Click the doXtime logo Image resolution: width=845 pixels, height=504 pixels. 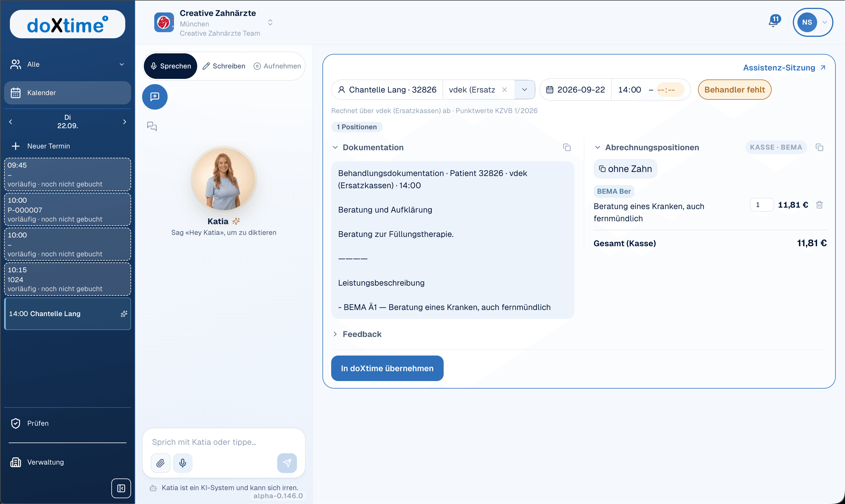(x=68, y=24)
